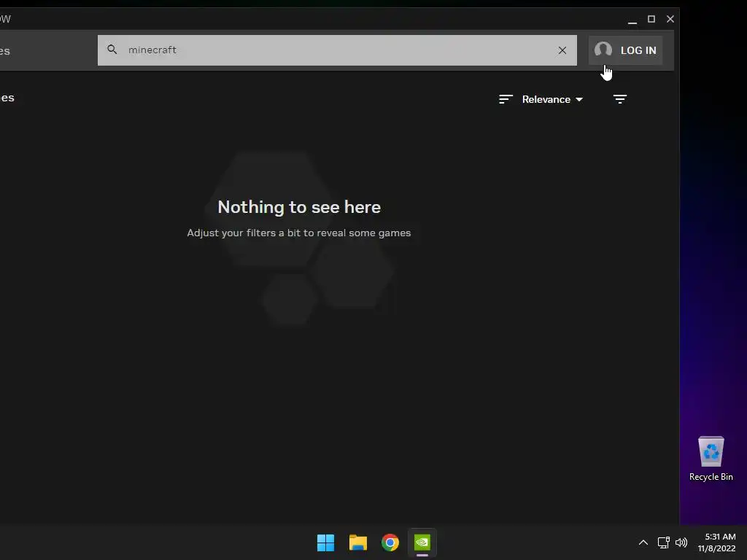The width and height of the screenshot is (747, 560).
Task: Open the Windows Start menu
Action: point(326,542)
